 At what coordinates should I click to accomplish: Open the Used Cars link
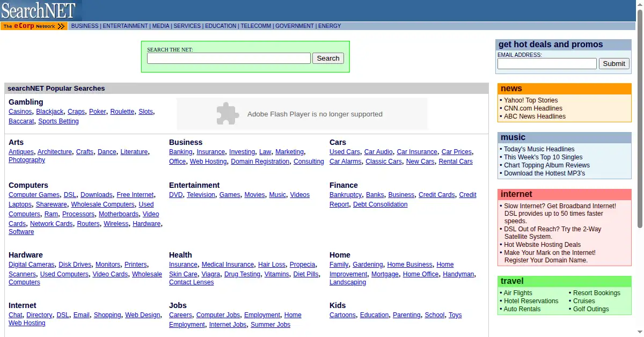click(345, 152)
